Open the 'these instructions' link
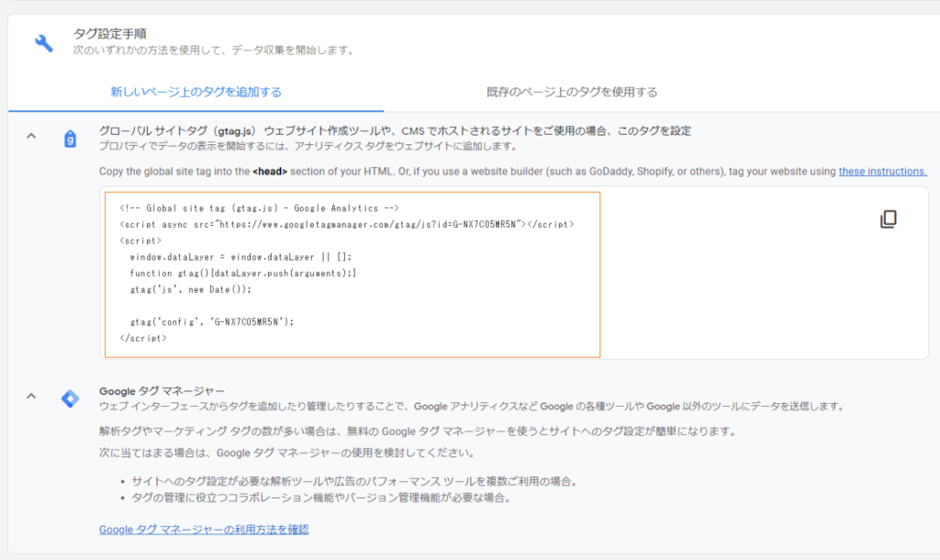This screenshot has width=940, height=560. click(882, 172)
